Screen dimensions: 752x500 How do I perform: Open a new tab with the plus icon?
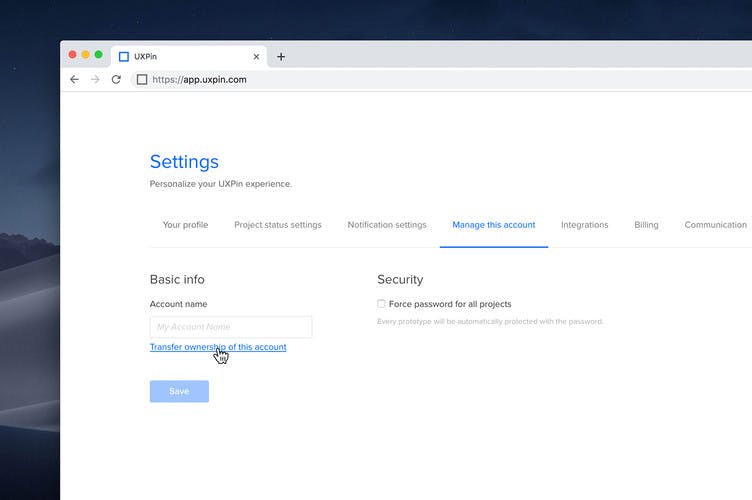(281, 57)
